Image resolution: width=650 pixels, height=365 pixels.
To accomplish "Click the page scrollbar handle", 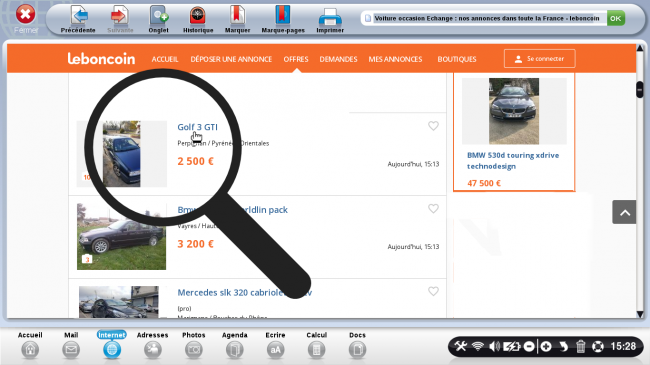I will point(640,90).
